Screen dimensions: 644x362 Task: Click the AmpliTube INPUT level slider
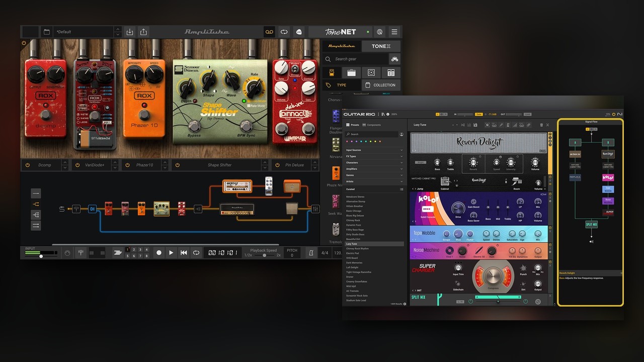(x=41, y=256)
